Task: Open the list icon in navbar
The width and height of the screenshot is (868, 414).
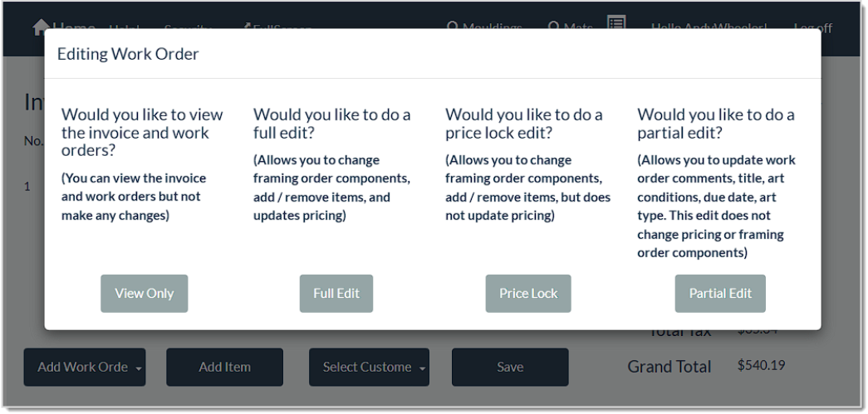Action: [616, 22]
